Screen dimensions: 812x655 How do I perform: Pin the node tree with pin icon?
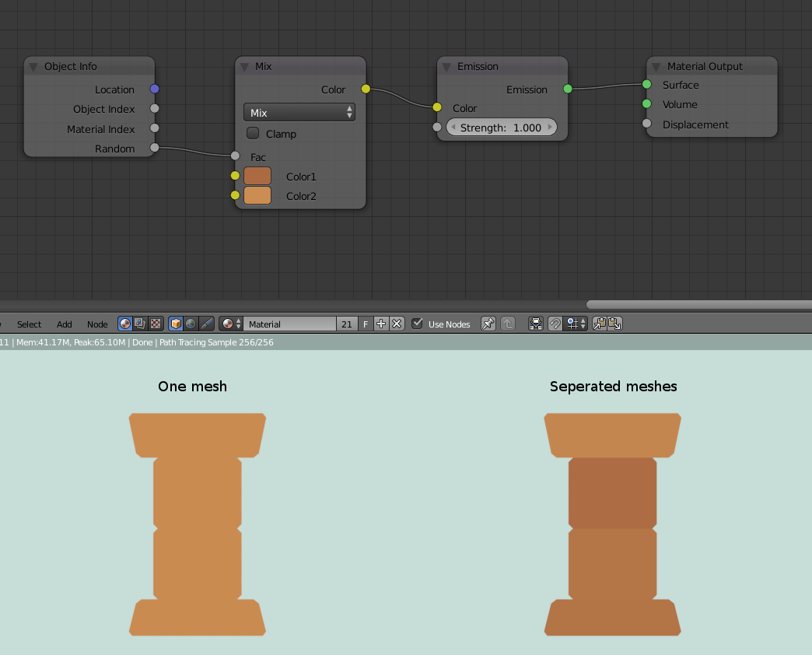coord(488,324)
